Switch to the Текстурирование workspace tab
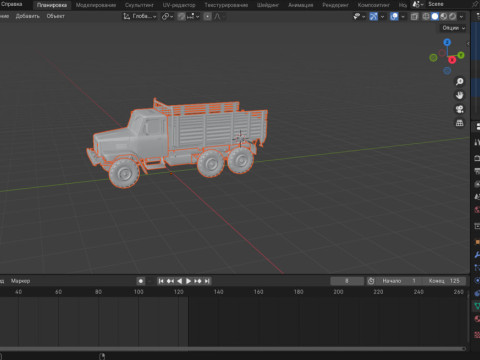Viewport: 480px width, 360px height. tap(226, 5)
